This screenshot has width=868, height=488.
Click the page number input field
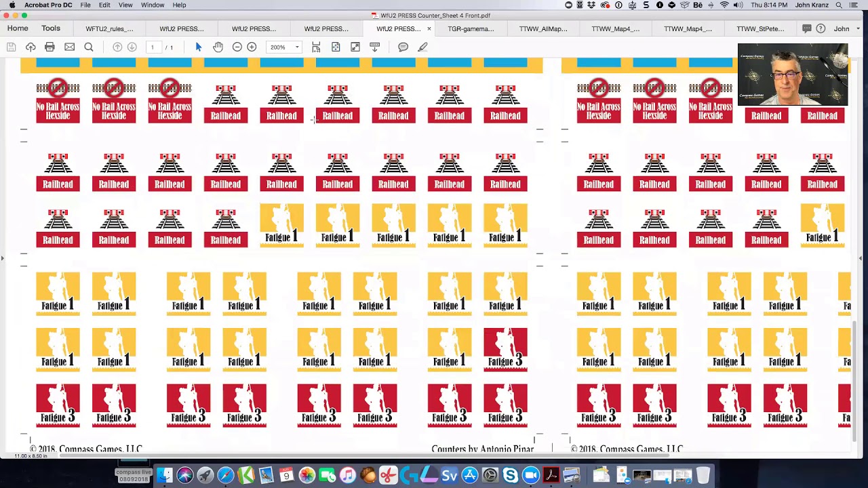[x=153, y=47]
